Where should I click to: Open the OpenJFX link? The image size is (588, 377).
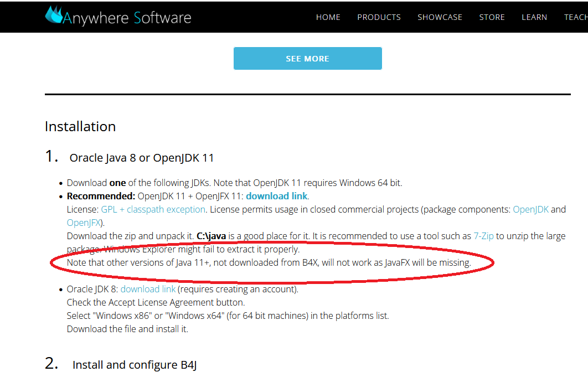pyautogui.click(x=84, y=223)
